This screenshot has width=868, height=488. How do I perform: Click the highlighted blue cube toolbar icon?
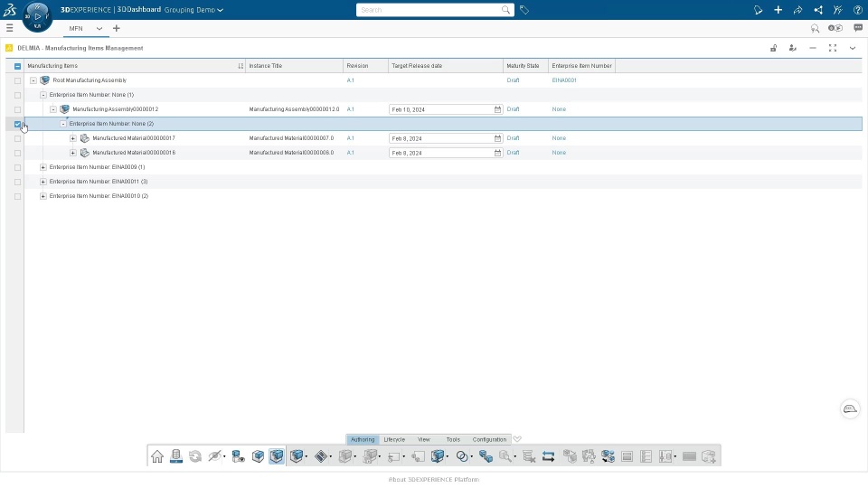point(277,456)
